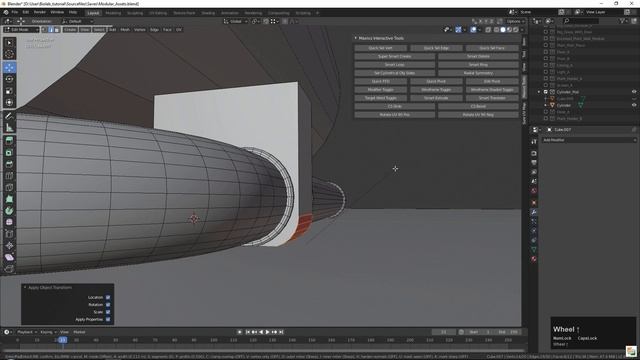
Task: Select the Knife tool
Action: (9, 187)
